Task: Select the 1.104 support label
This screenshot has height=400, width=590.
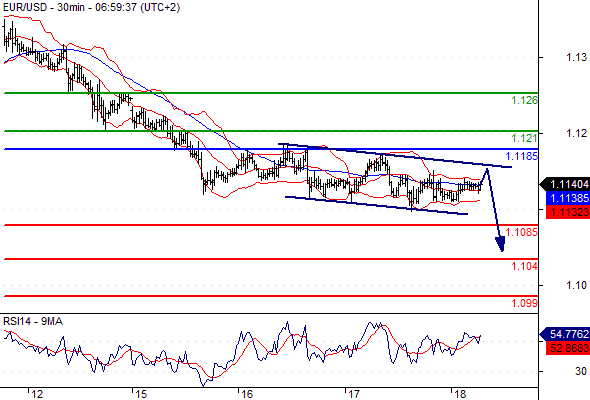Action: point(525,266)
